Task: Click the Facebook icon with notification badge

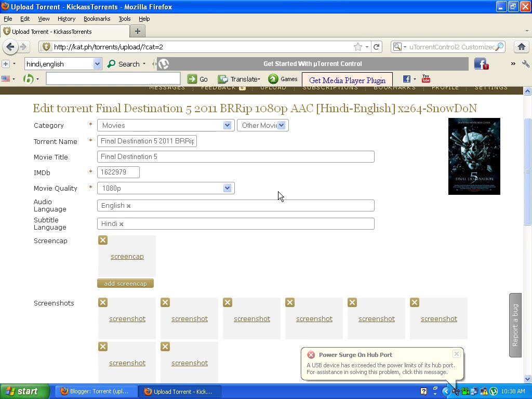Action: (481, 64)
